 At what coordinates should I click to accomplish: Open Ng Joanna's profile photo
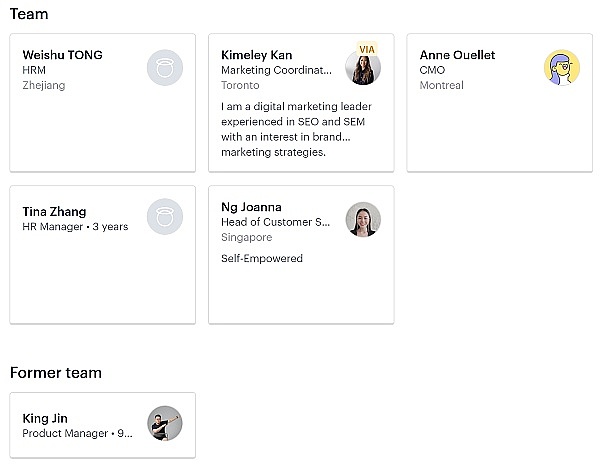coord(363,219)
